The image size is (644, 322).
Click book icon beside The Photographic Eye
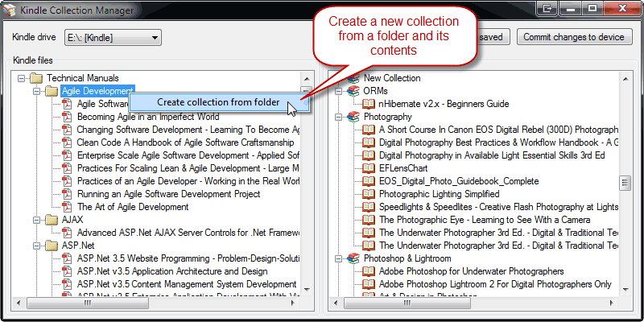(369, 220)
